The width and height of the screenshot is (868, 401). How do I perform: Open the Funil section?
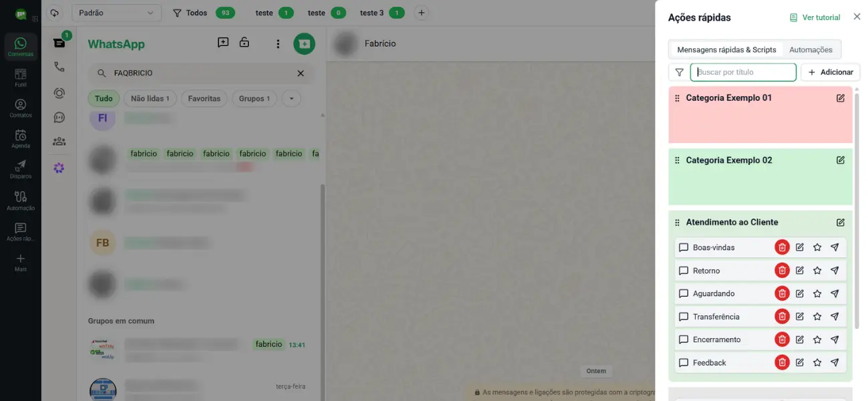pos(21,78)
